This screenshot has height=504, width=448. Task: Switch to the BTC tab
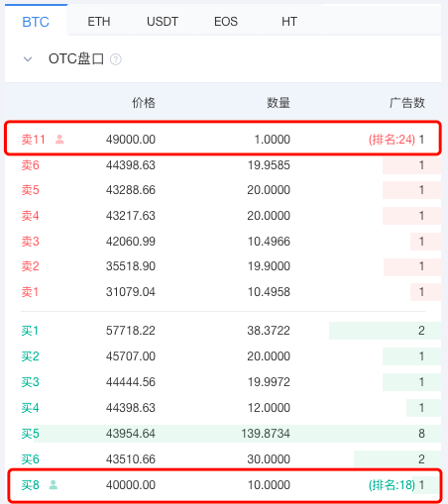36,22
